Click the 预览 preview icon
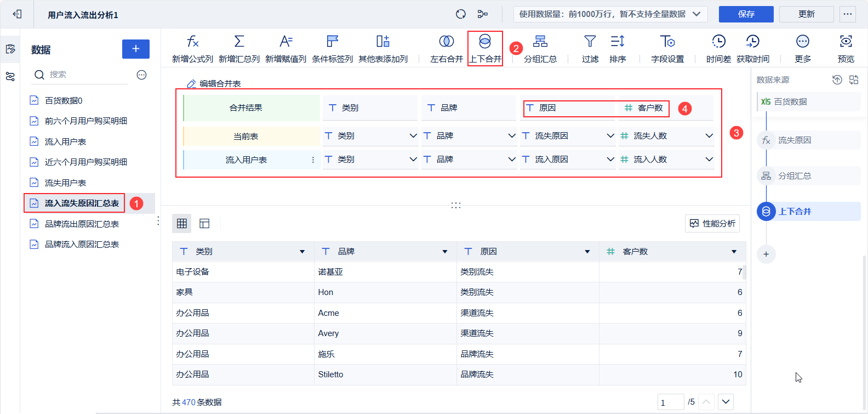868x414 pixels. [x=846, y=42]
